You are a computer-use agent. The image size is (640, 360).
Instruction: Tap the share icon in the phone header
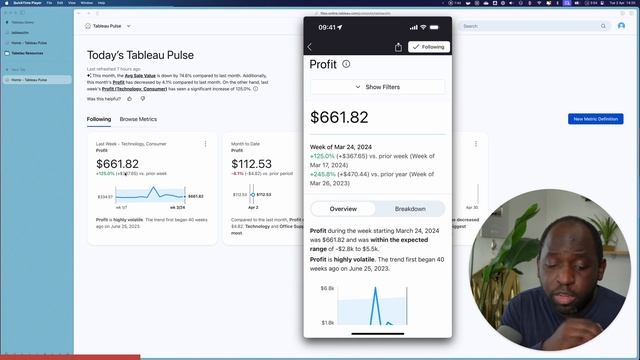398,47
